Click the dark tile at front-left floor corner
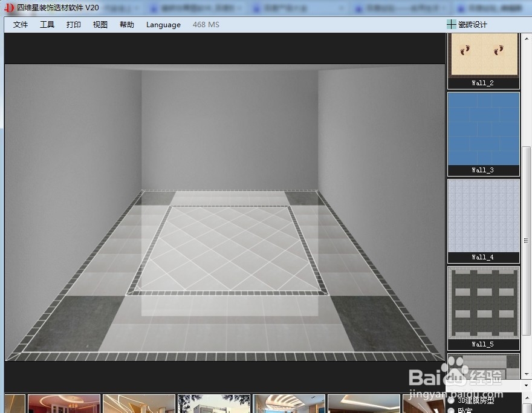The height and width of the screenshot is (413, 532). point(73,324)
